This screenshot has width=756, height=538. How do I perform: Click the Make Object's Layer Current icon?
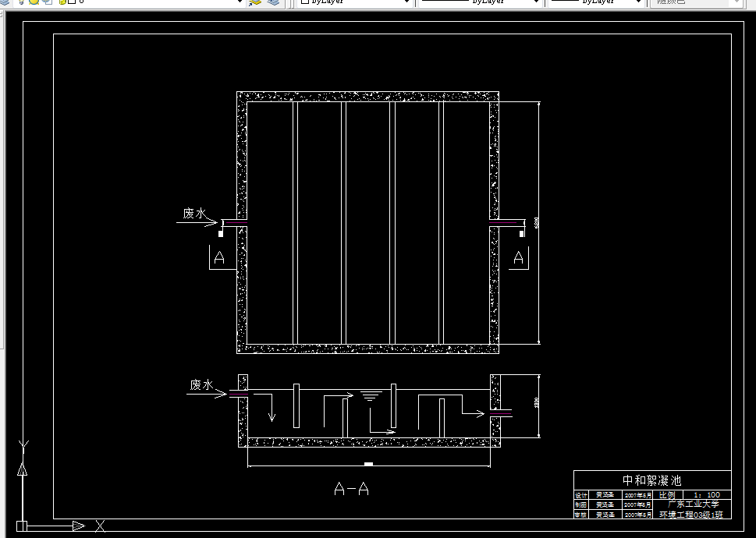coord(255,2)
